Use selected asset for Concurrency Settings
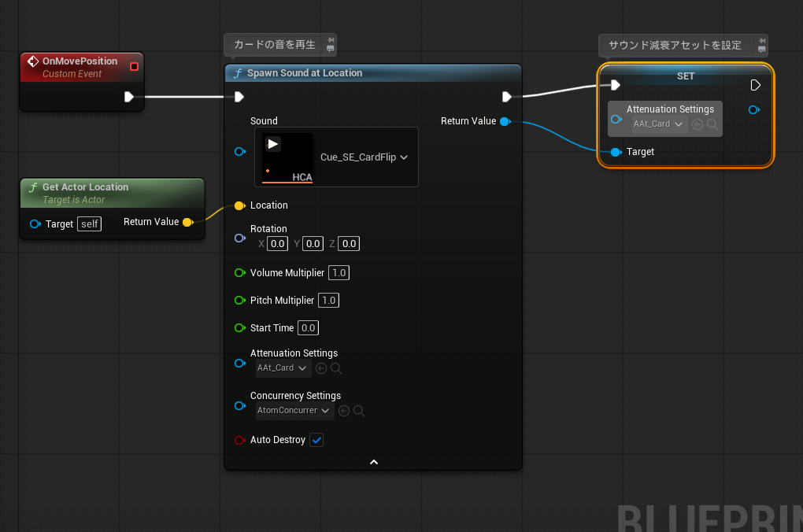The image size is (803, 532). click(x=344, y=411)
